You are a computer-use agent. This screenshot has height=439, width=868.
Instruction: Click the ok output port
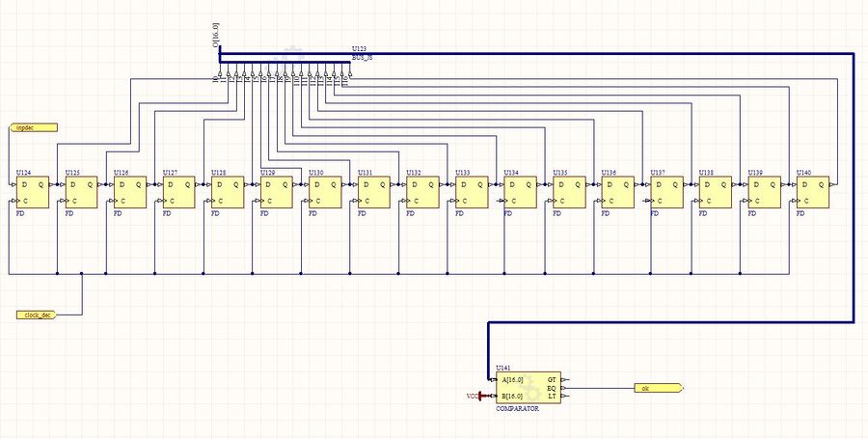[x=658, y=388]
